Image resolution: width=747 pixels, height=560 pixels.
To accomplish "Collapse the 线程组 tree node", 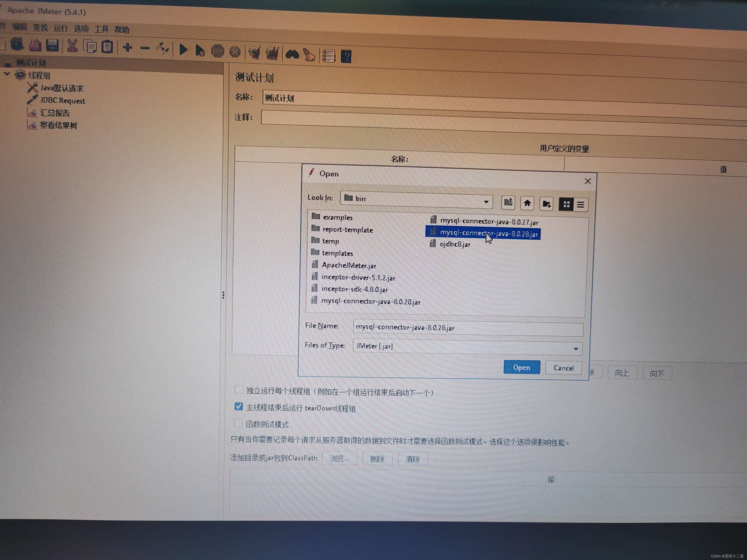I will 7,74.
